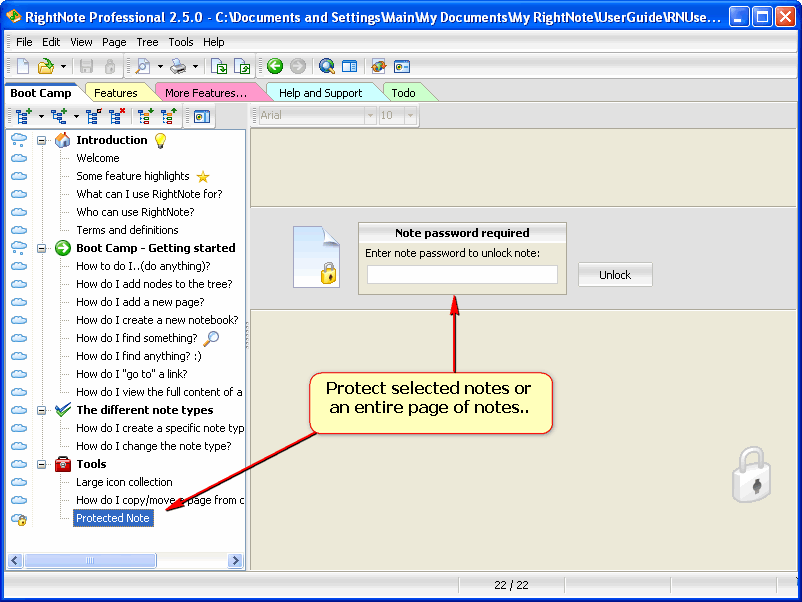The height and width of the screenshot is (602, 802).
Task: Open the printer dropdown arrow
Action: point(195,66)
